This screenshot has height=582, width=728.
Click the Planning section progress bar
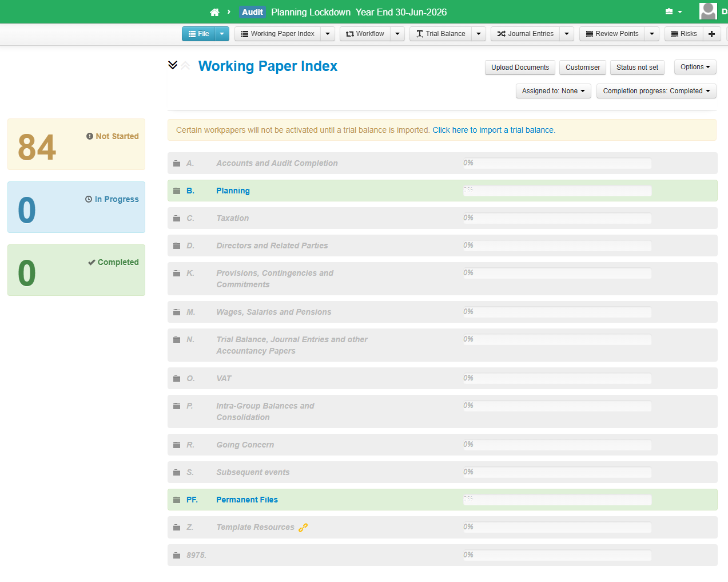[557, 191]
